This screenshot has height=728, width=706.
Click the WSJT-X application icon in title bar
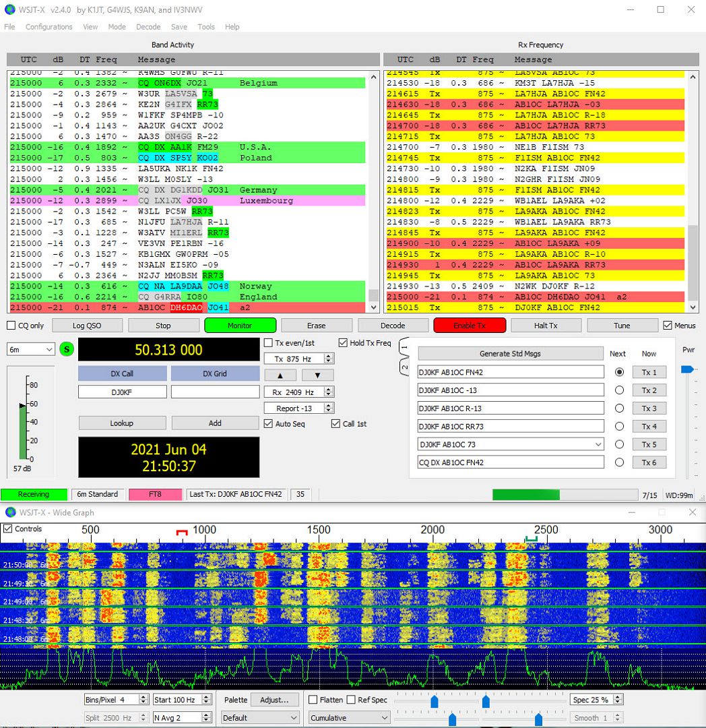pos(9,9)
